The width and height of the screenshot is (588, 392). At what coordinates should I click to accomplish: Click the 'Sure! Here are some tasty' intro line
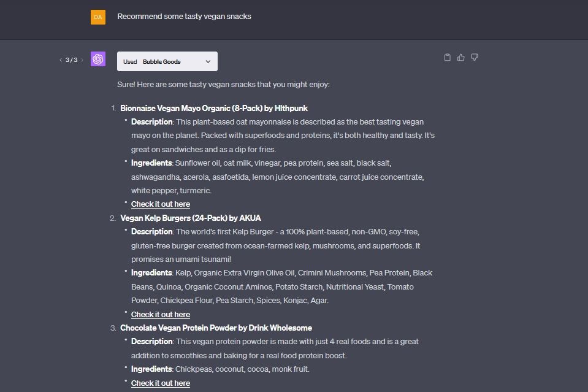coord(223,84)
